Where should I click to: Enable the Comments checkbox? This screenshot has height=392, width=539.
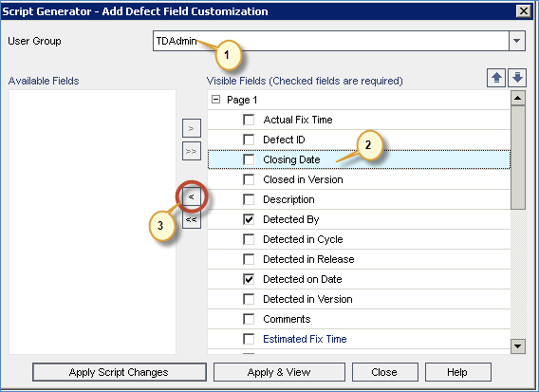(x=249, y=319)
